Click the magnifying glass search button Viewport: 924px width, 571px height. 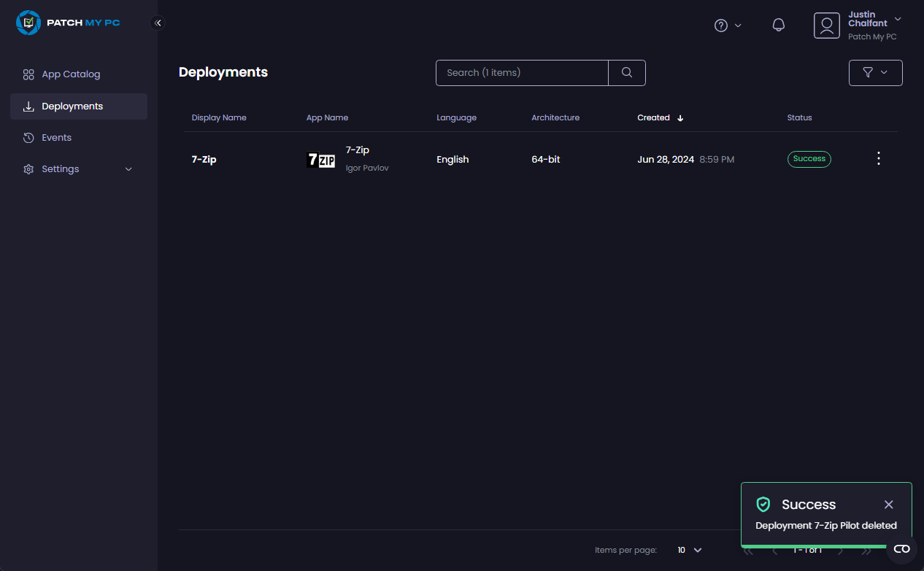click(x=626, y=73)
